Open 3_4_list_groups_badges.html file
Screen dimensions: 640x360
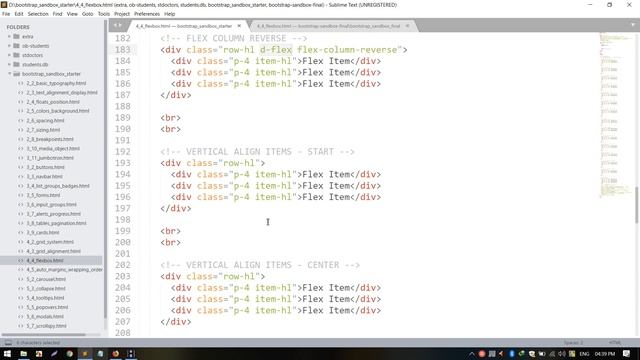[x=58, y=186]
